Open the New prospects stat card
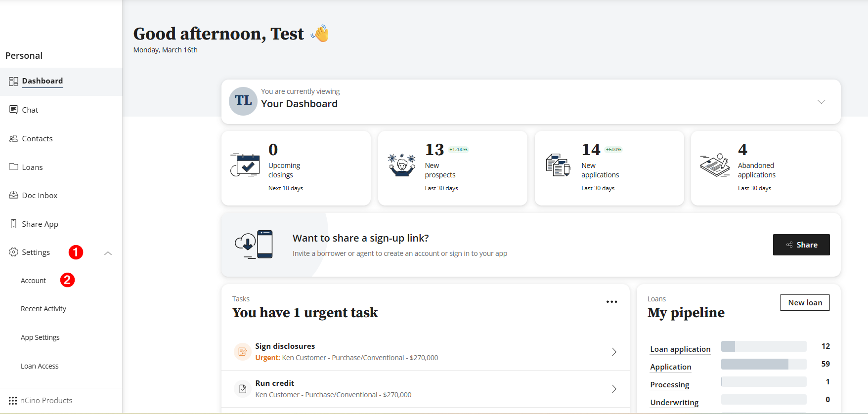The image size is (868, 414). pos(452,168)
